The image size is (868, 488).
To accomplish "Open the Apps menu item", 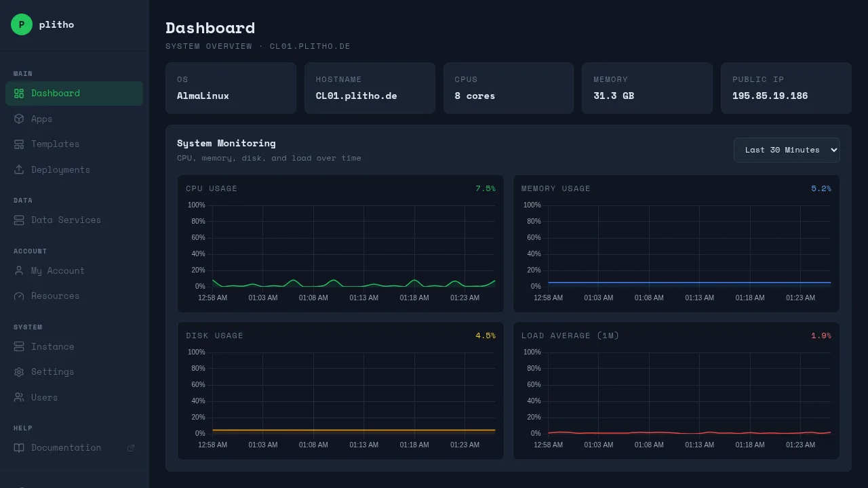I will [x=74, y=119].
